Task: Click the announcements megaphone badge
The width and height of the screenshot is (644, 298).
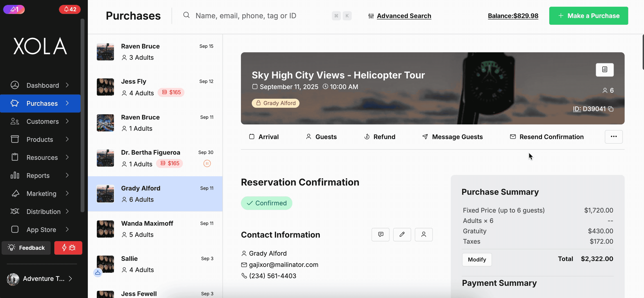Action: 14,9
